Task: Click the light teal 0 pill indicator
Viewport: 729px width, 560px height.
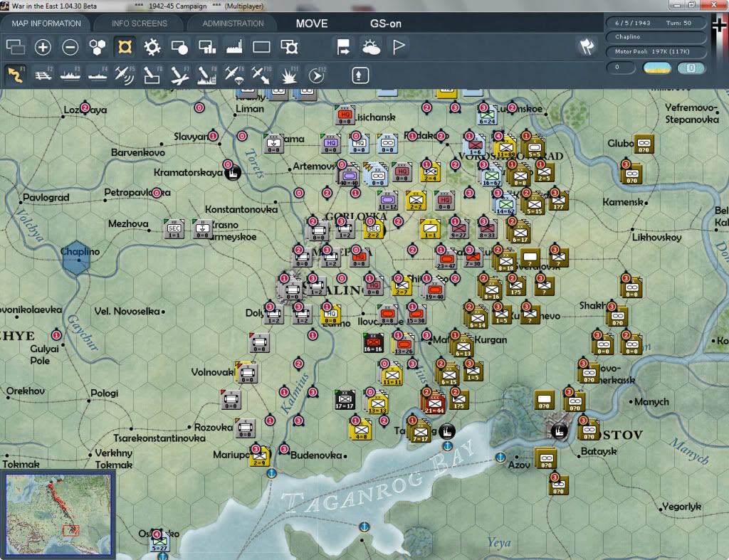Action: tap(691, 68)
